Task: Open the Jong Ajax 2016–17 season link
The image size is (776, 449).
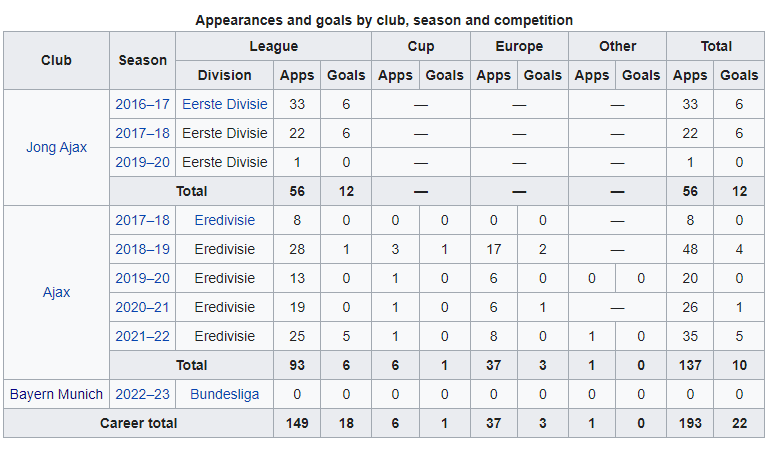Action: coord(143,104)
